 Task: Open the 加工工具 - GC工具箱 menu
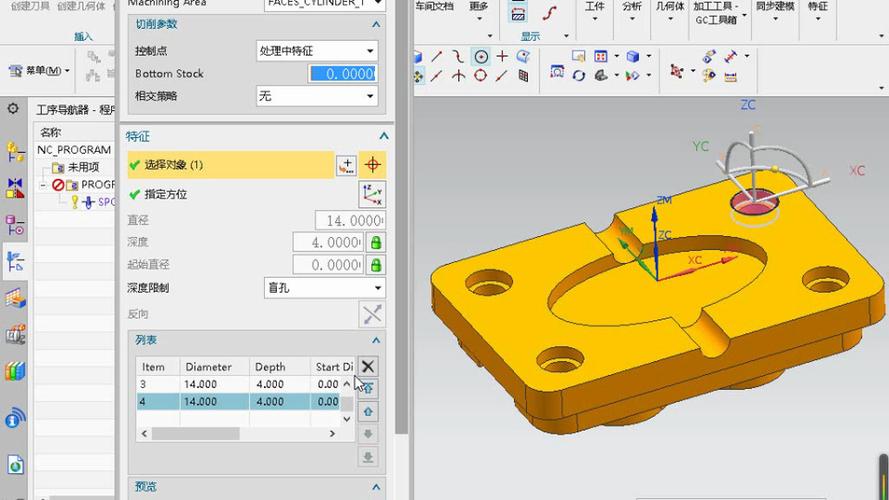[719, 14]
